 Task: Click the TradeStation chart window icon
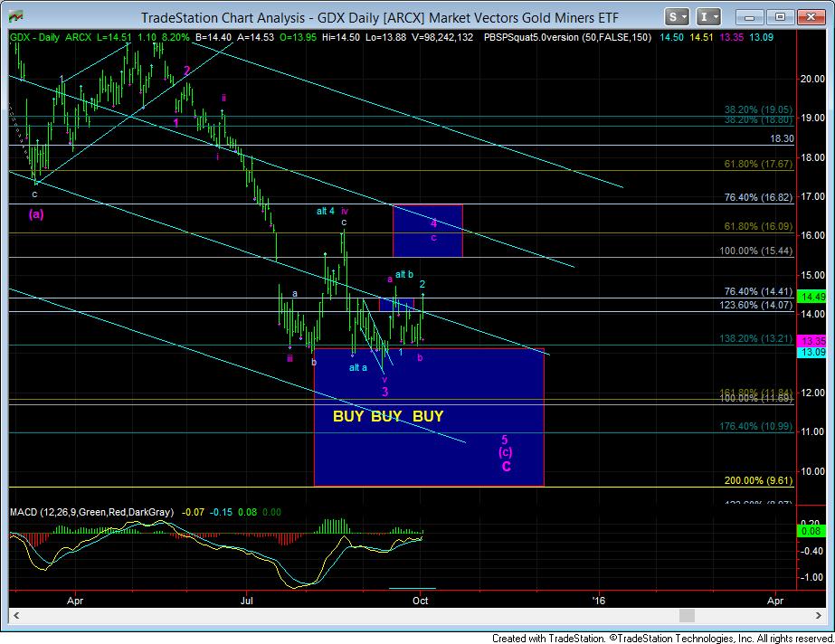16,16
